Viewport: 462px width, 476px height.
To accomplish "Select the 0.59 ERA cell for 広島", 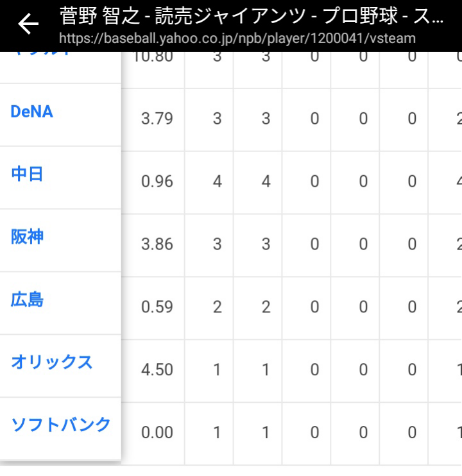I will pos(157,307).
